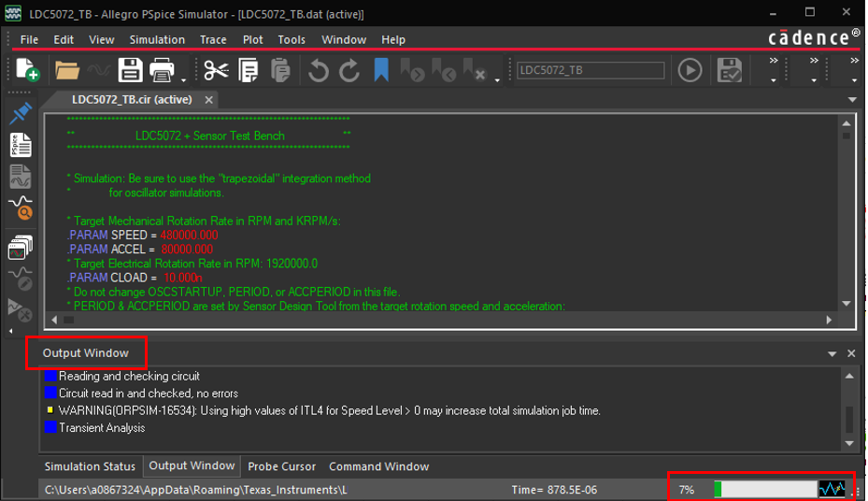Open the Trace menu
Image resolution: width=868 pixels, height=501 pixels.
point(213,39)
